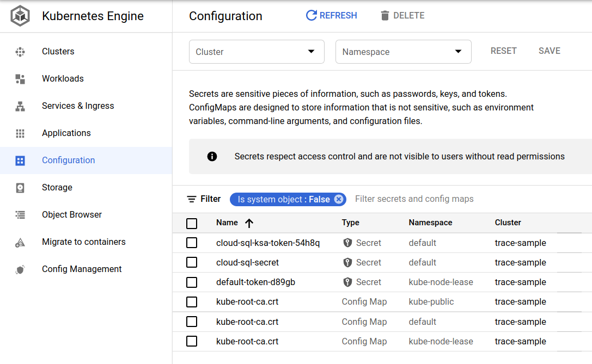Image resolution: width=592 pixels, height=364 pixels.
Task: Open Config Management menu item
Action: tap(82, 269)
